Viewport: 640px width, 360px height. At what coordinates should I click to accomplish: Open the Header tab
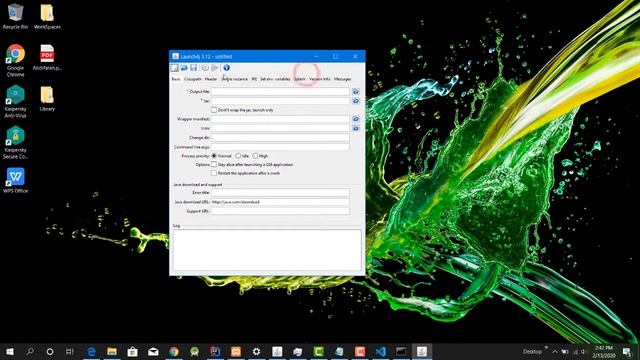(211, 79)
